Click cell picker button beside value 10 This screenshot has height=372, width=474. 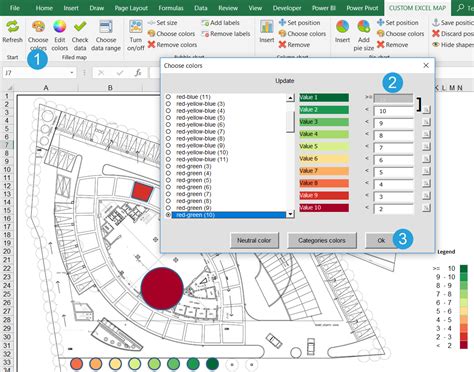pyautogui.click(x=426, y=110)
